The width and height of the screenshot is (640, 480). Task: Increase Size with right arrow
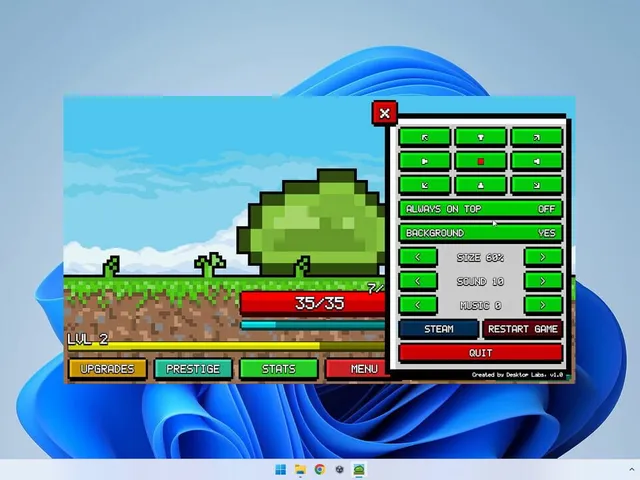(543, 257)
